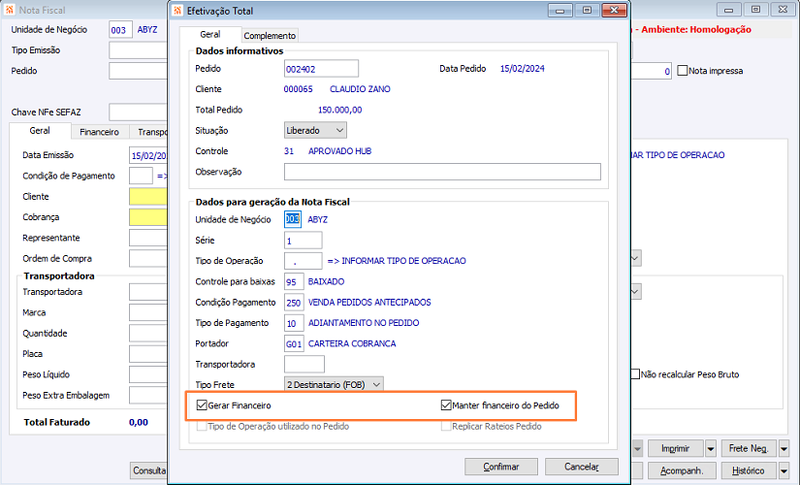Click the Imprimir button
800x485 pixels.
tap(676, 449)
